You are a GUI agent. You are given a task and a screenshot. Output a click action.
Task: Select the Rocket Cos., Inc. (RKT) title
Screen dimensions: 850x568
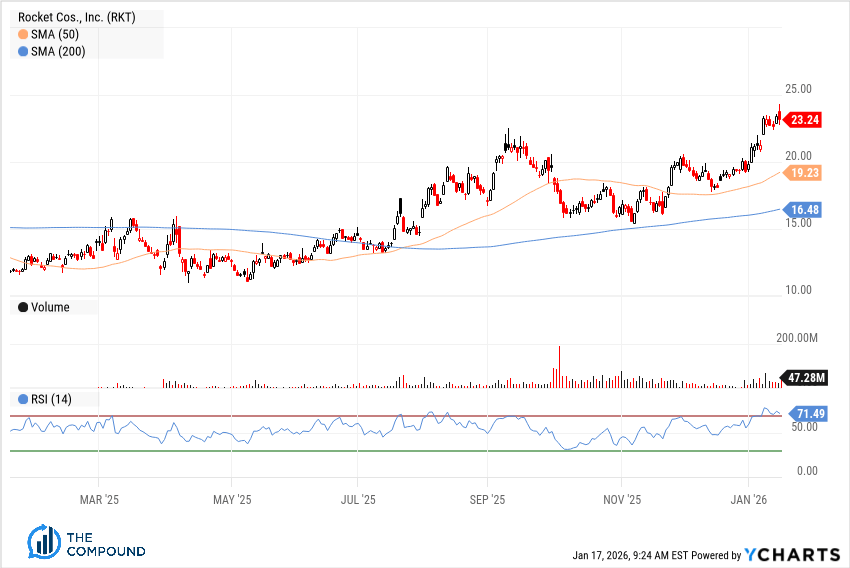coord(76,17)
